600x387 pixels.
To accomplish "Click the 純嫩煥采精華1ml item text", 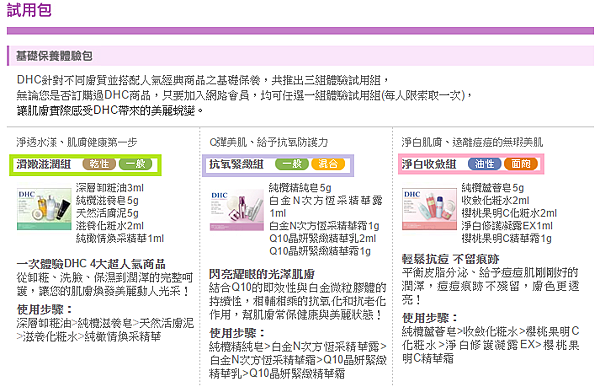I will tap(120, 238).
